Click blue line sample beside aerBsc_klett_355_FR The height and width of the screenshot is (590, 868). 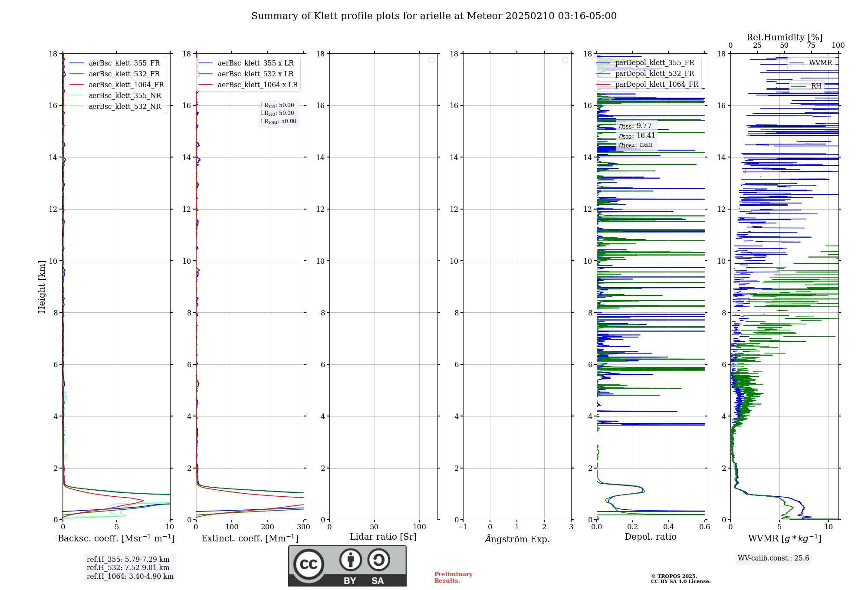coord(76,63)
